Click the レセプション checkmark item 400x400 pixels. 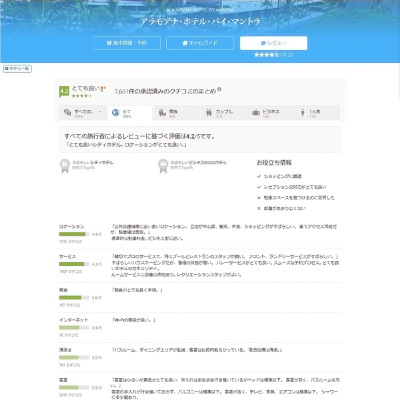point(292,187)
